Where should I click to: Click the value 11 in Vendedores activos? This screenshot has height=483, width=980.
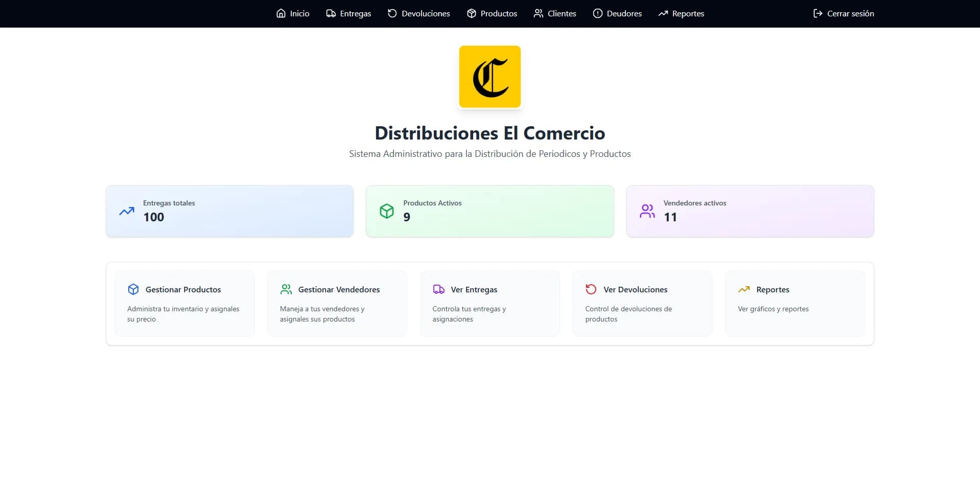[670, 217]
